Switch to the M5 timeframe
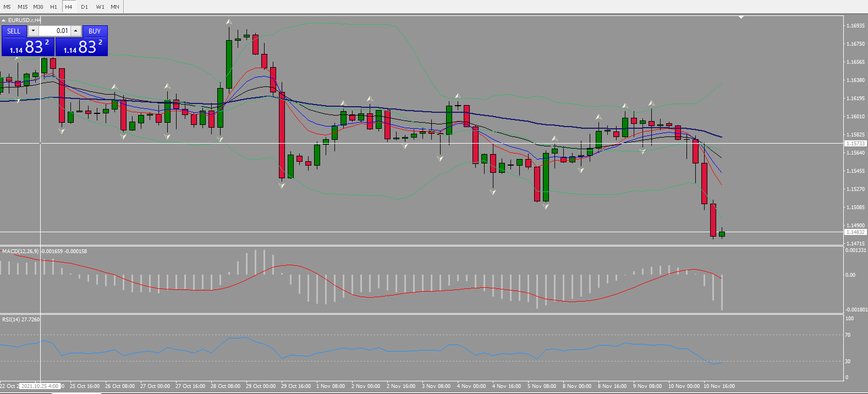The image size is (868, 394). click(7, 7)
